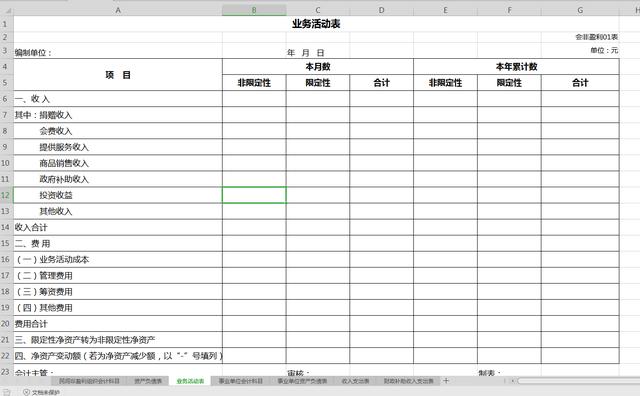This screenshot has height=396, width=640.
Task: Click the 三、限定性净资产转为非限定性净资产 cell
Action: pos(118,340)
